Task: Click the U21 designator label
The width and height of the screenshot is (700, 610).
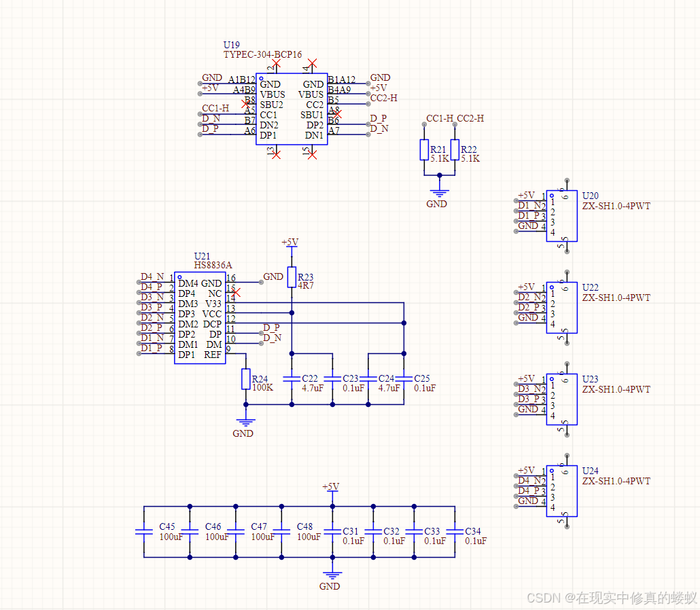Action: pyautogui.click(x=202, y=256)
